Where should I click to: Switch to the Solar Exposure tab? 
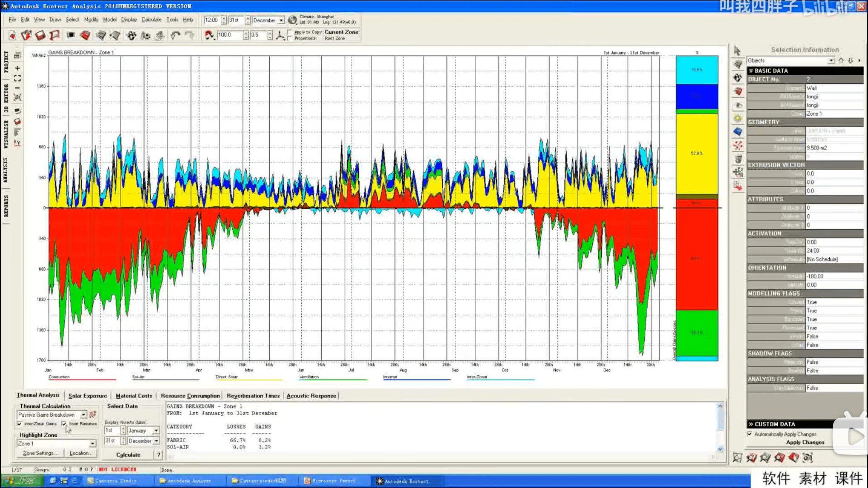pyautogui.click(x=87, y=396)
